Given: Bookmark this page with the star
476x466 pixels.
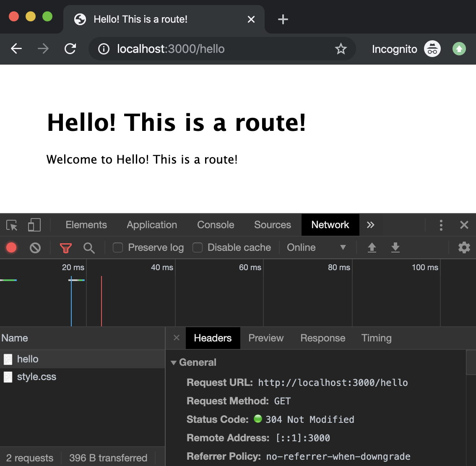Looking at the screenshot, I should [x=341, y=49].
